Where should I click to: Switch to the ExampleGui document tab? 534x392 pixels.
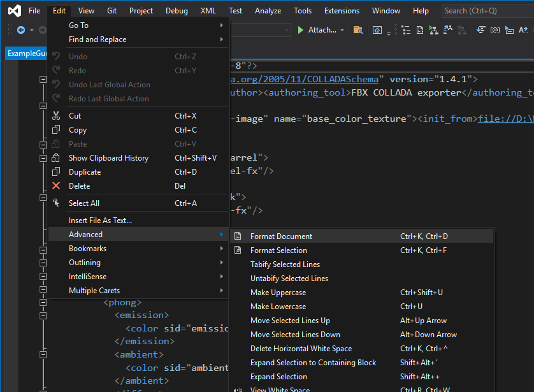(x=27, y=54)
